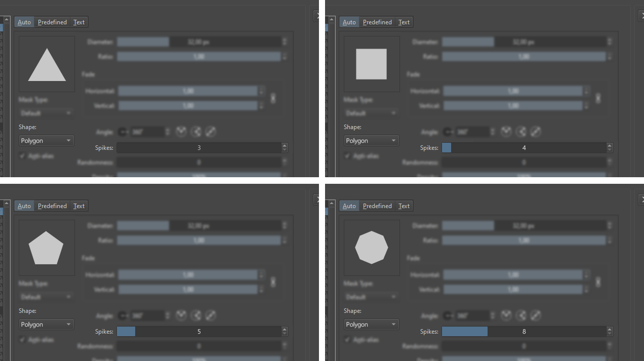
Task: Click sideways angle flip icon in pentagon panel
Action: point(196,315)
